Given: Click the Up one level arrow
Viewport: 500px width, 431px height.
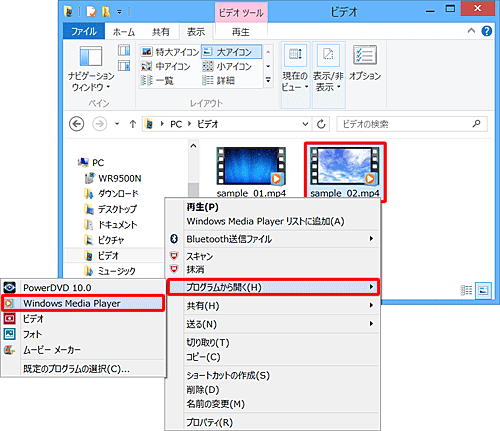Looking at the screenshot, I should (133, 124).
